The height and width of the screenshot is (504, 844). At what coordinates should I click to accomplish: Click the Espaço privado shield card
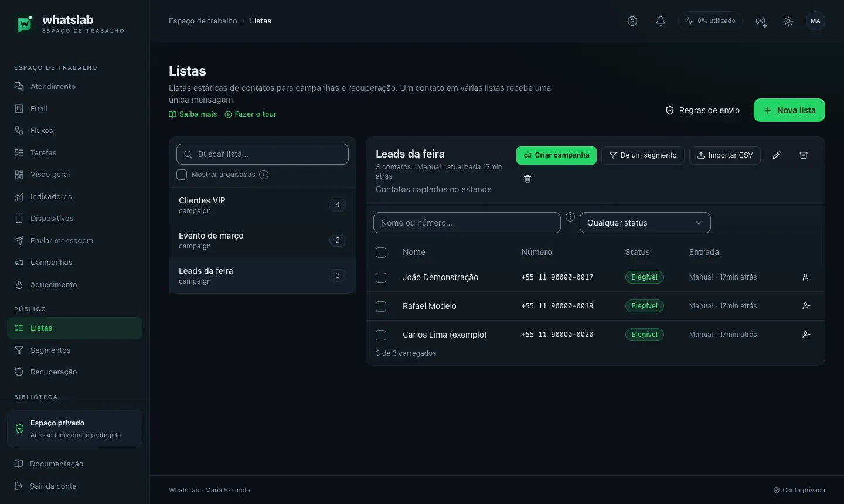click(74, 428)
